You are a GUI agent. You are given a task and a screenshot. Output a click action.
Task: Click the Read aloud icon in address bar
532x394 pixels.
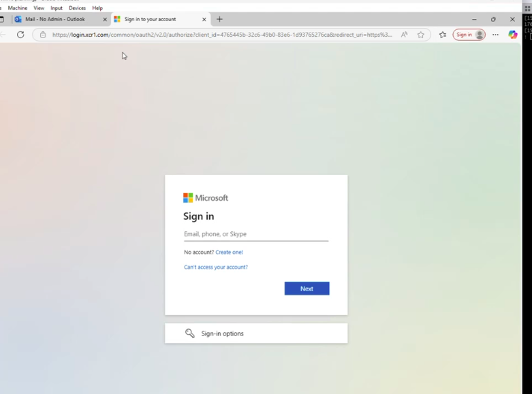point(404,35)
